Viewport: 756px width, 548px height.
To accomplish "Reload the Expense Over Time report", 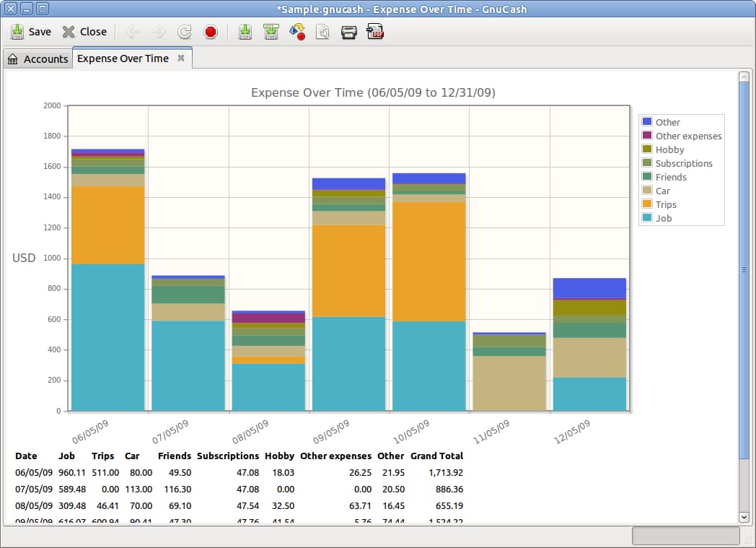I will tap(183, 32).
